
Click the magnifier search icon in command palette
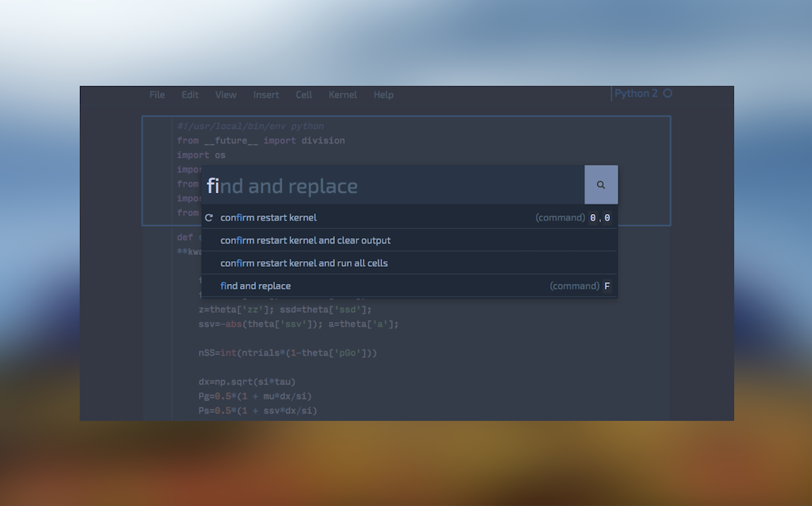pyautogui.click(x=601, y=184)
